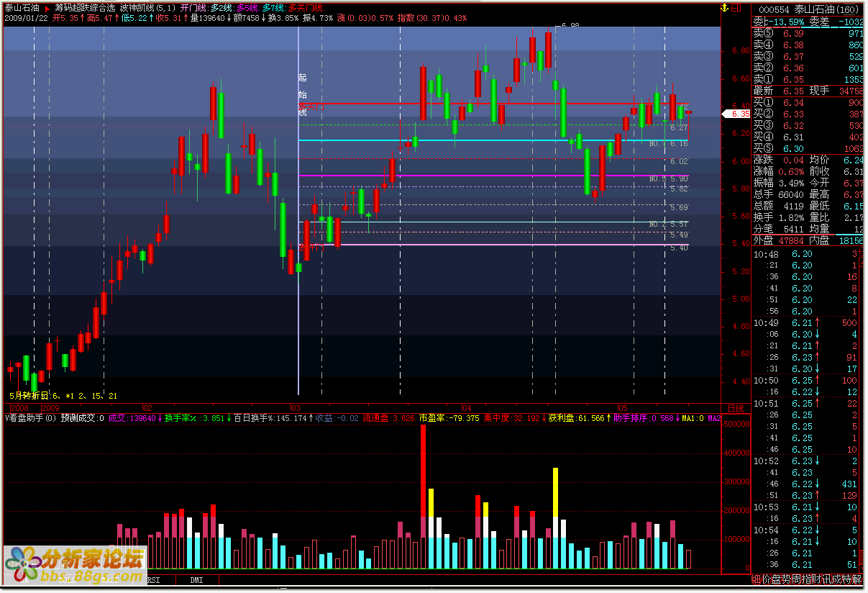This screenshot has width=868, height=593.
Task: Click the 04 month marker on time axis
Action: point(466,408)
